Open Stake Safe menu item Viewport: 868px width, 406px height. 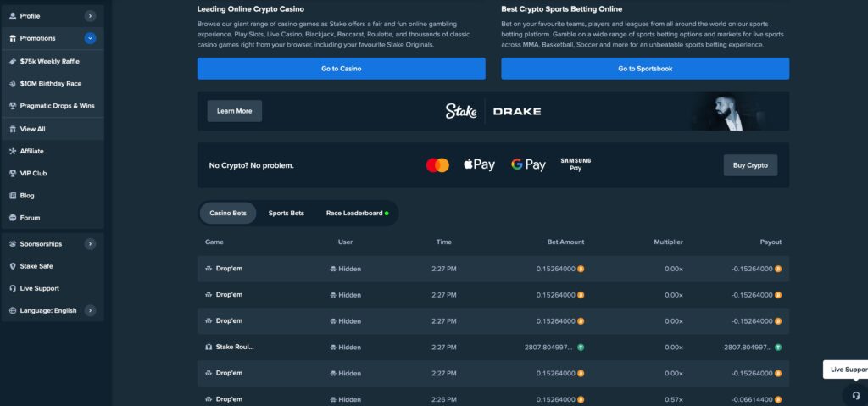click(53, 266)
